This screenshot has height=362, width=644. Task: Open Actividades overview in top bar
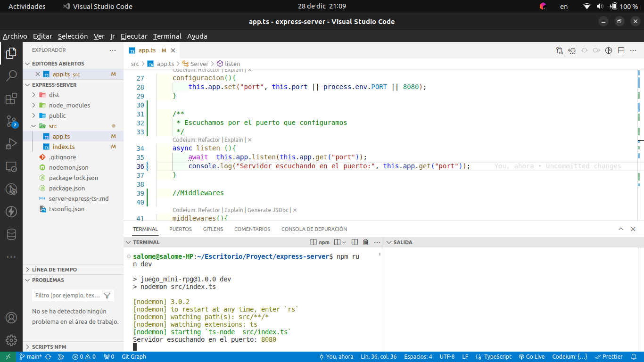pyautogui.click(x=27, y=6)
